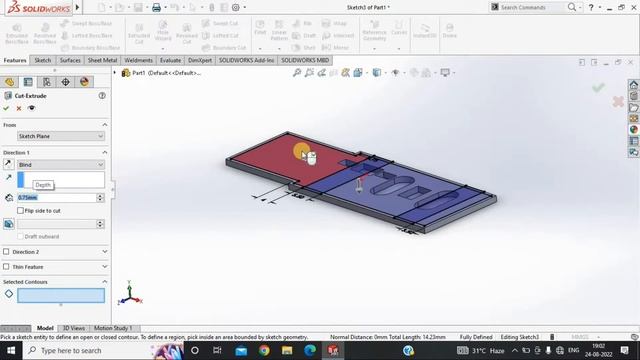640x360 pixels.
Task: Select the 3D Views bottom tab
Action: tap(73, 328)
